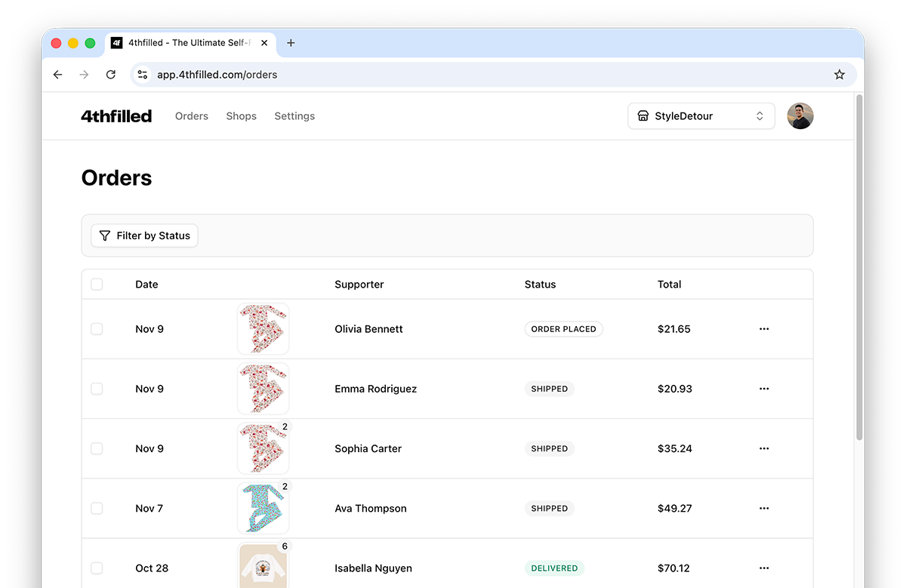Click the 4thfilled logo
Viewport: 906px width, 588px height.
click(x=116, y=116)
